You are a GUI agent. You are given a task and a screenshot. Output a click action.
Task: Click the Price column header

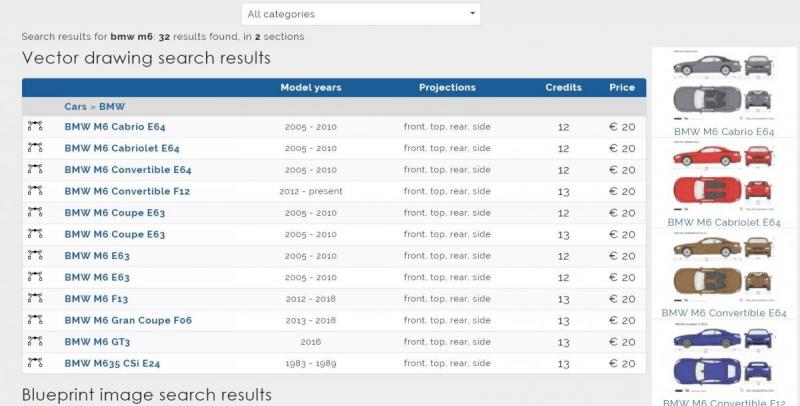(622, 87)
